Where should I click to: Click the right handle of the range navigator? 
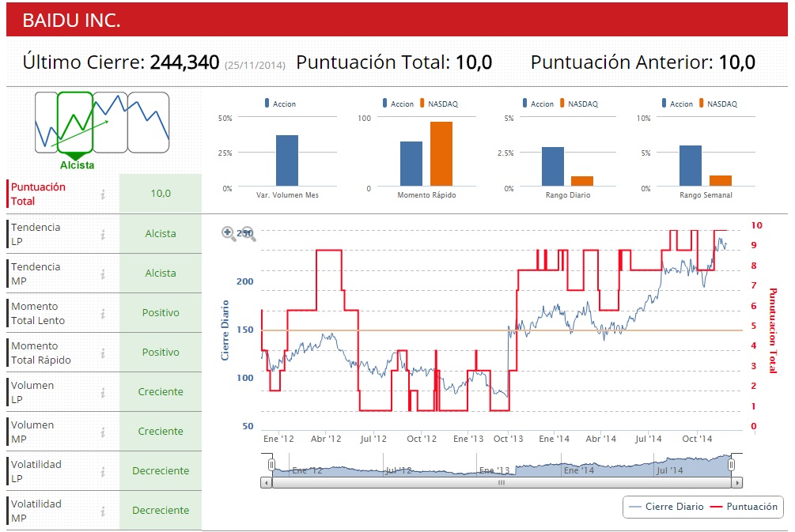point(731,465)
